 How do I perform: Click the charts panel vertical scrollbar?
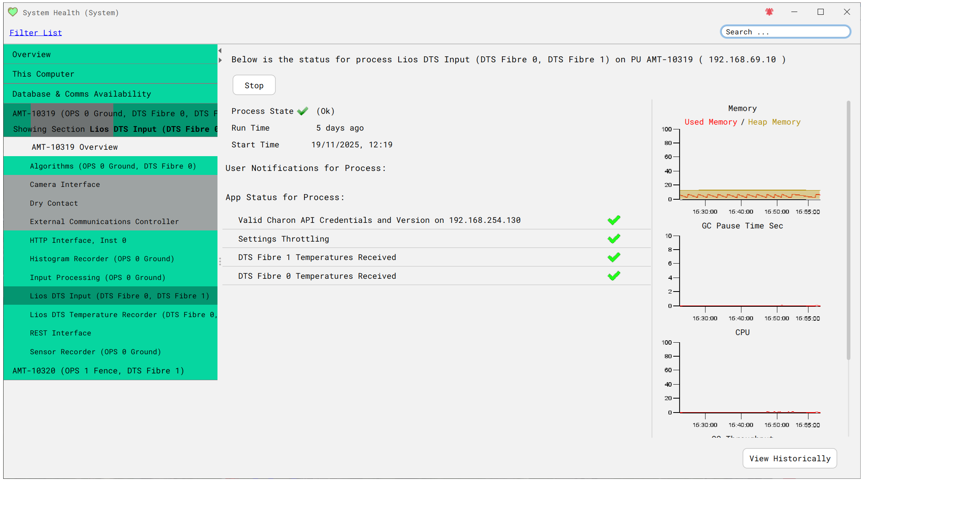[x=848, y=230]
